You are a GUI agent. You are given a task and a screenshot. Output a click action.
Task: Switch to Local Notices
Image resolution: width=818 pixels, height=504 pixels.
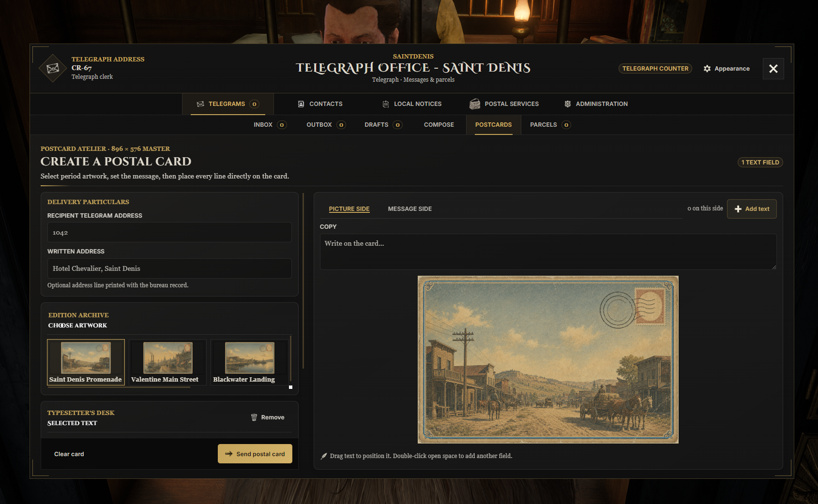[412, 104]
